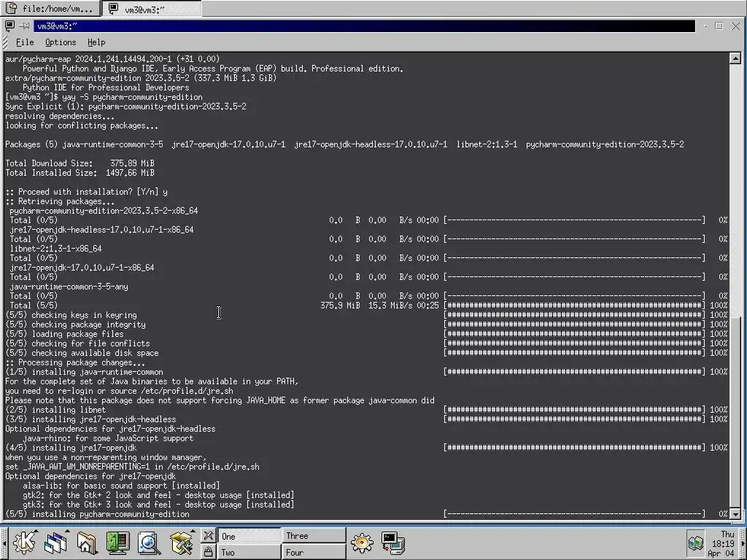Screen dimensions: 747x560
Task: Click 'aur/pycharm-eap' search result line
Action: 112,59
